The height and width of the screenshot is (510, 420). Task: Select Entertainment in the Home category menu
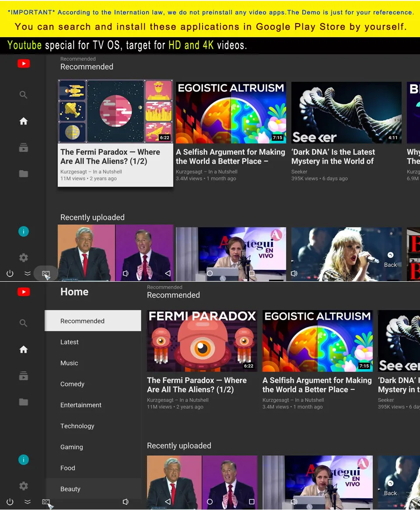click(93, 405)
